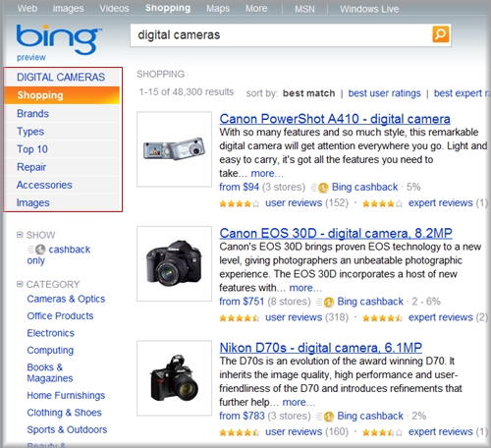Viewport: 491px width, 448px height.
Task: Click the DIGITAL CAMERAS sidebar heading
Action: (x=61, y=78)
